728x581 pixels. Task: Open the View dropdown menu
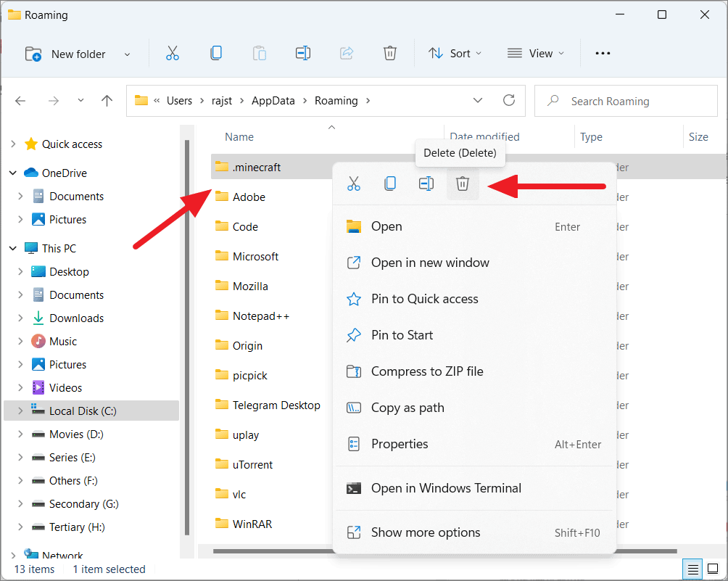pos(536,52)
